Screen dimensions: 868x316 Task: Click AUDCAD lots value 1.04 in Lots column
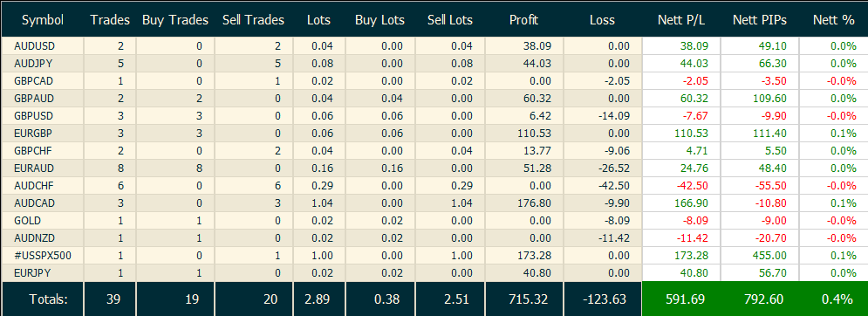tap(322, 203)
